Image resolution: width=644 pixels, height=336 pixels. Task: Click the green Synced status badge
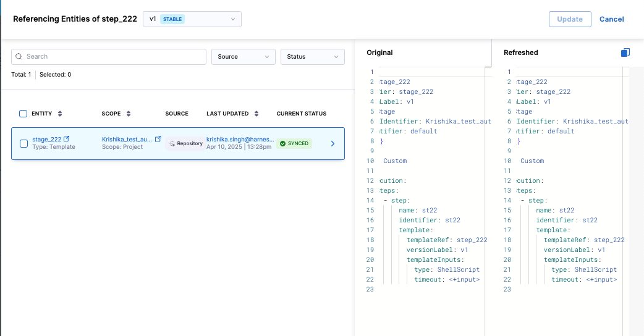[x=294, y=143]
